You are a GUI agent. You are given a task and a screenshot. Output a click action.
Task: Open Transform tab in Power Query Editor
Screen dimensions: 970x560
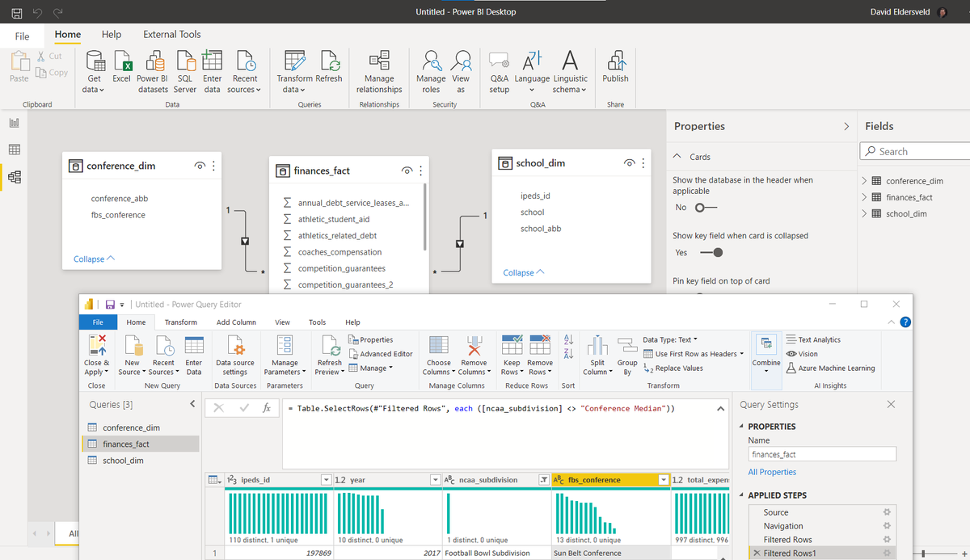181,322
